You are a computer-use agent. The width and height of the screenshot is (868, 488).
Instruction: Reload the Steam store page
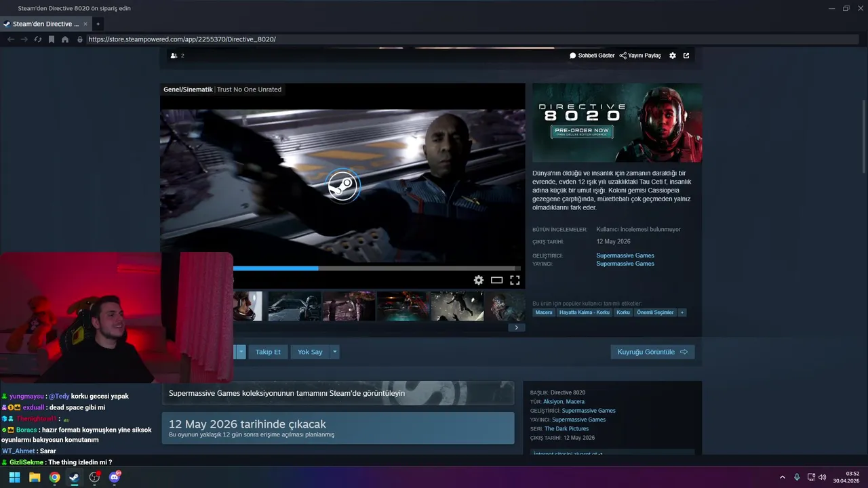pyautogui.click(x=38, y=39)
